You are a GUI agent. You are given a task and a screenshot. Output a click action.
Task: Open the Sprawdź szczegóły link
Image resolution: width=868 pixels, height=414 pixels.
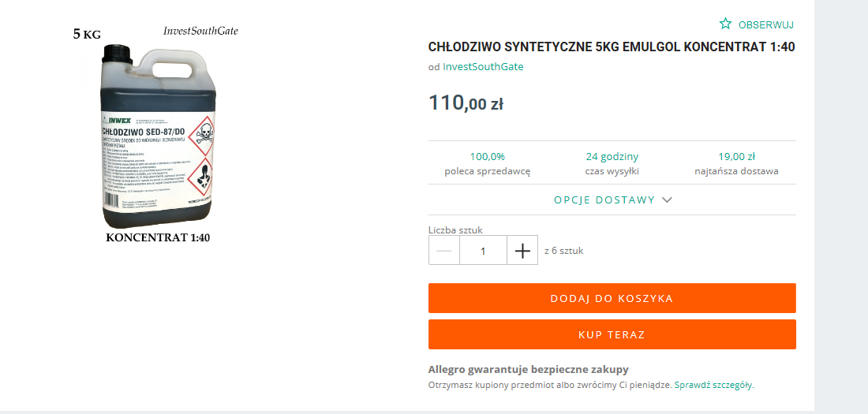pos(713,386)
